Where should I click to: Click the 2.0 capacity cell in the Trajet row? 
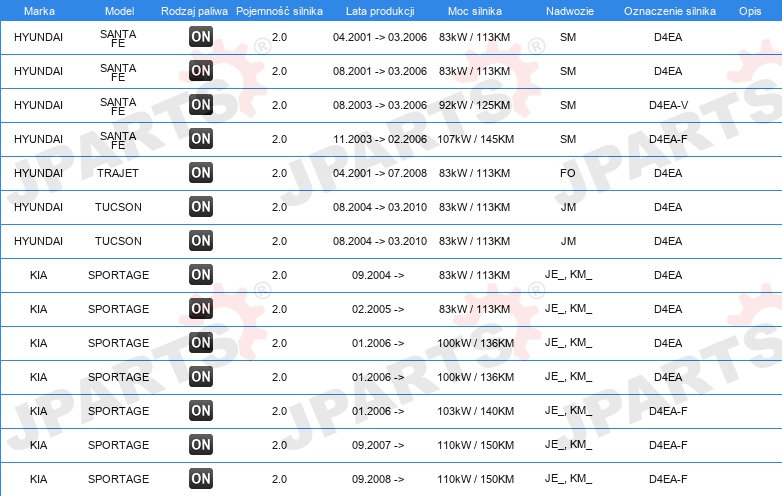[279, 173]
